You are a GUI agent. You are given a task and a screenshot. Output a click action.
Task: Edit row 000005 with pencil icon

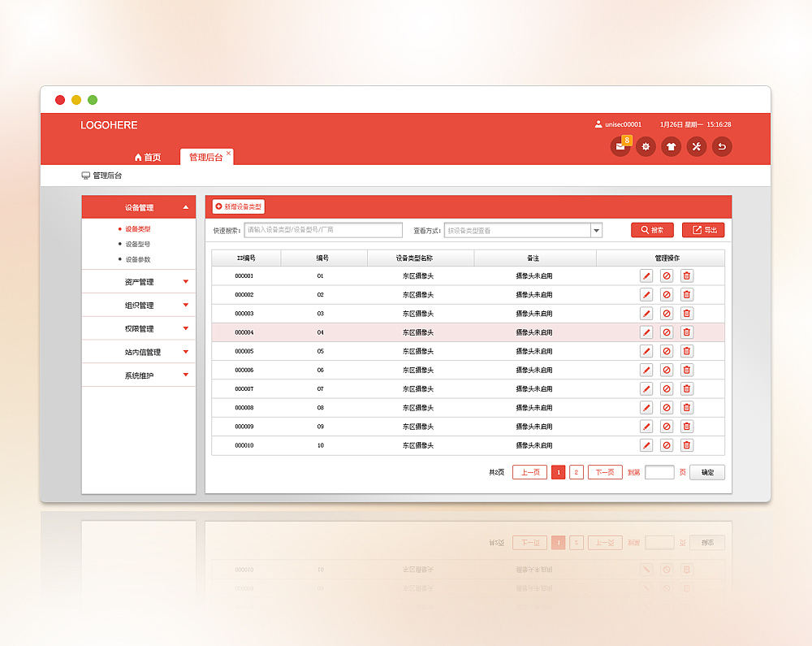tap(646, 351)
